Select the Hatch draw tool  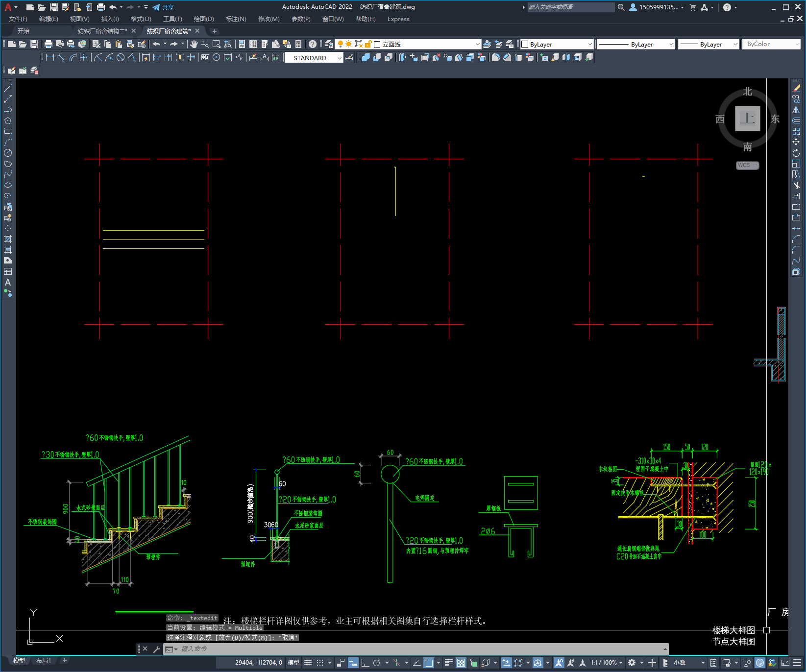click(x=8, y=239)
